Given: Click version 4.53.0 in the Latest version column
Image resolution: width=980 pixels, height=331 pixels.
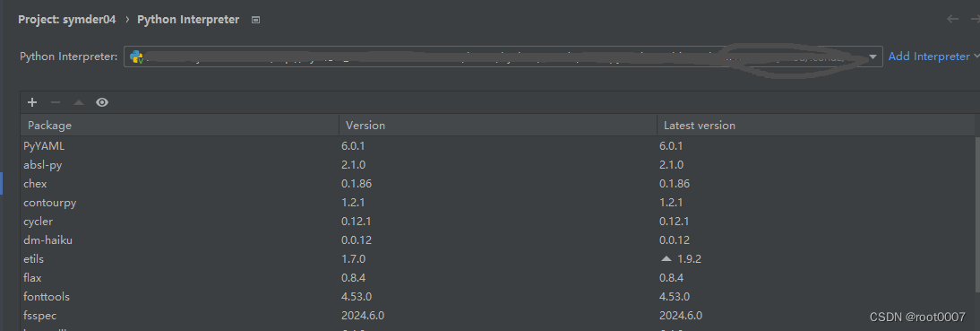Looking at the screenshot, I should (x=675, y=297).
